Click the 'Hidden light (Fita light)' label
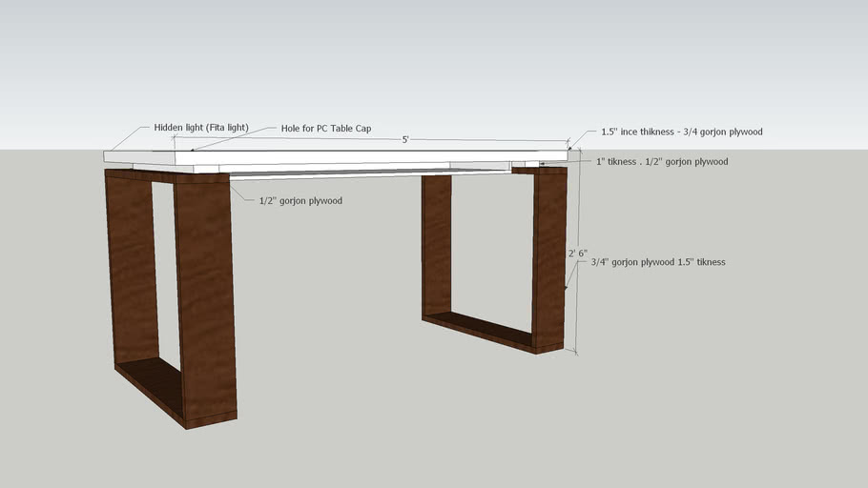Screen dimensions: 868x488 coord(200,128)
